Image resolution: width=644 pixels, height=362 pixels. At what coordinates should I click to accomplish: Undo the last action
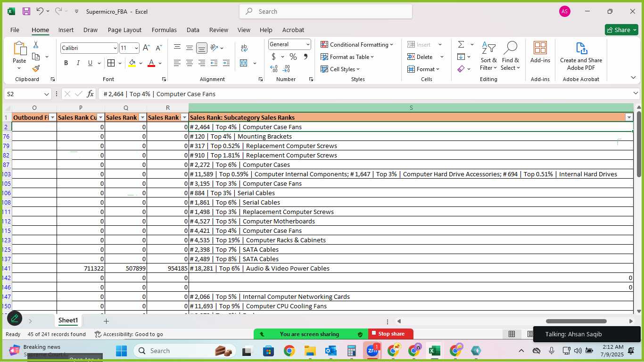coord(40,11)
